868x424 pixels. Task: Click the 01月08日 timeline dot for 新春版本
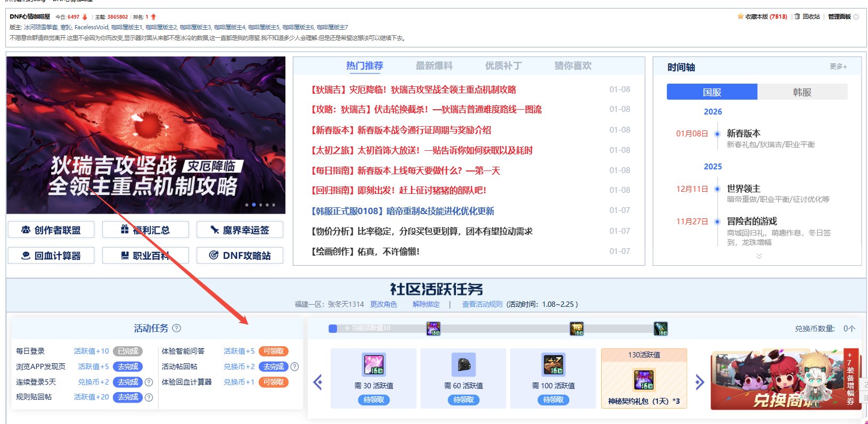pos(717,134)
